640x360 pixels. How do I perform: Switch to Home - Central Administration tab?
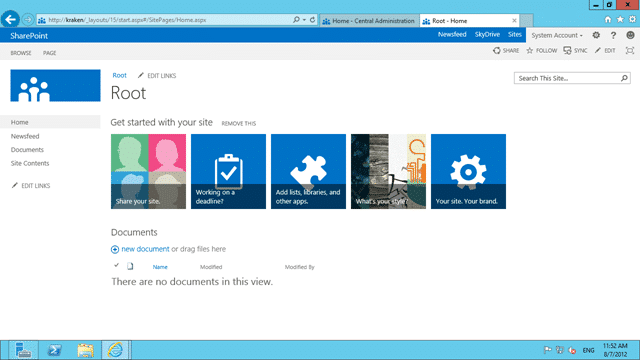(x=369, y=20)
